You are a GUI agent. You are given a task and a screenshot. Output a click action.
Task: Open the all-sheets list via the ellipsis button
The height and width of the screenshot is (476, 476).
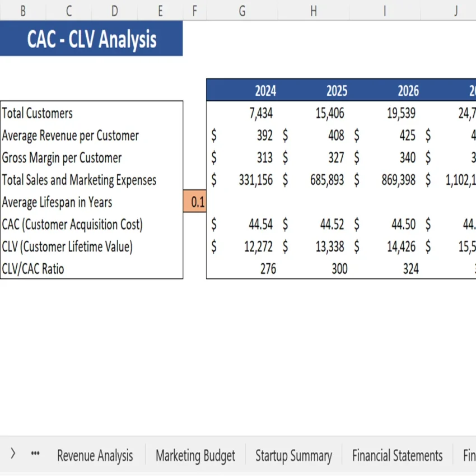pyautogui.click(x=35, y=455)
